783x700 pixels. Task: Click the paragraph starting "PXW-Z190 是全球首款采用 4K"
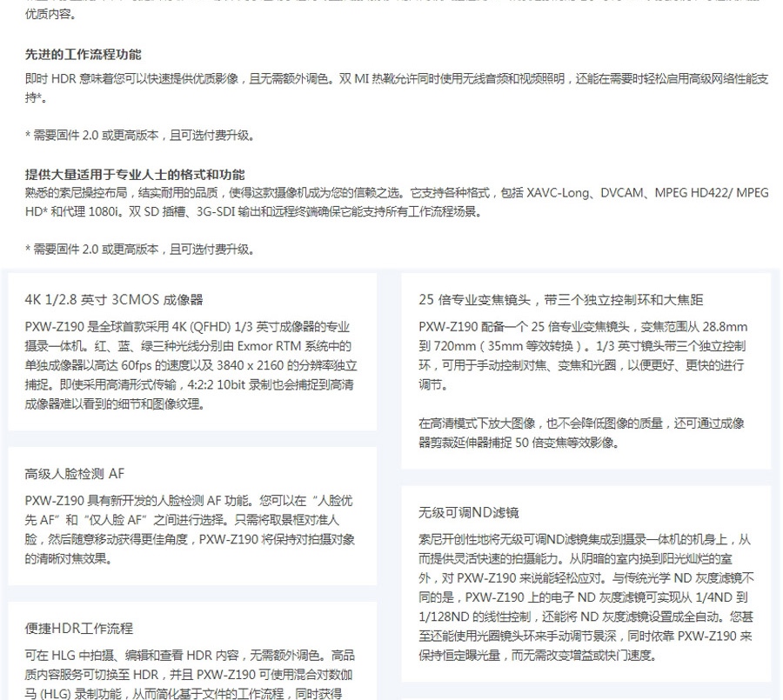click(x=191, y=365)
